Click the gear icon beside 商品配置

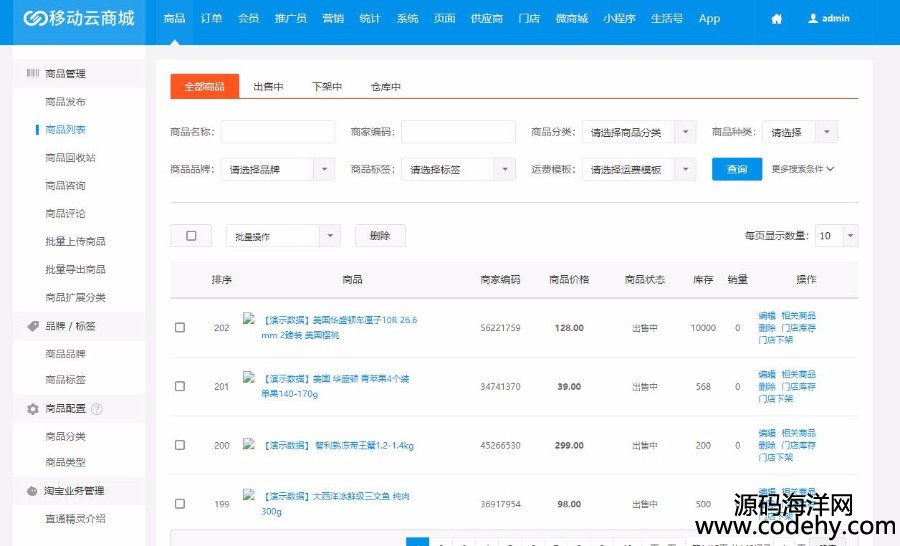33,409
